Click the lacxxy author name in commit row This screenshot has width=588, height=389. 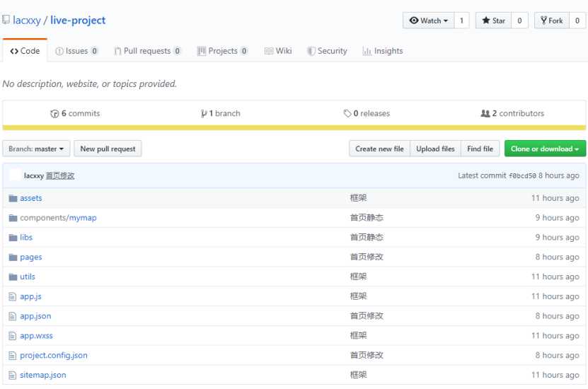34,176
